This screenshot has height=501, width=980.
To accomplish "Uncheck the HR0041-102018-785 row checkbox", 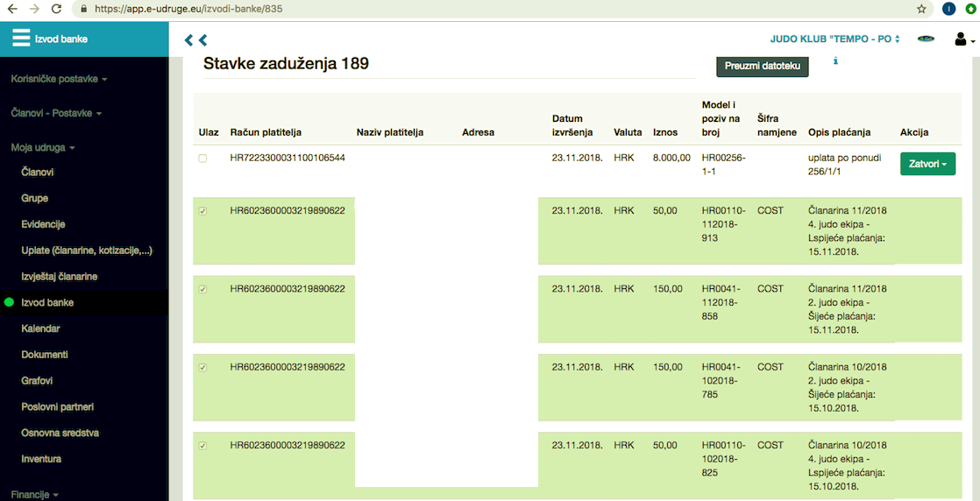I will [203, 368].
